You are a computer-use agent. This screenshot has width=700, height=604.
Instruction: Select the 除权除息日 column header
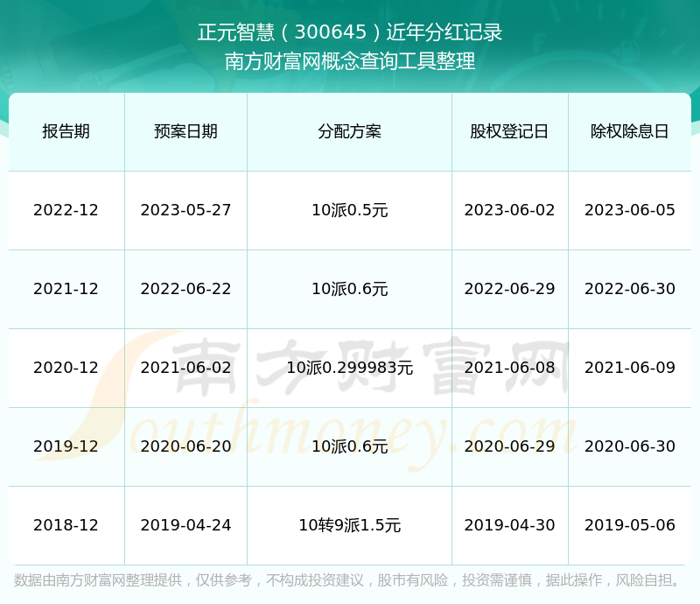(629, 131)
